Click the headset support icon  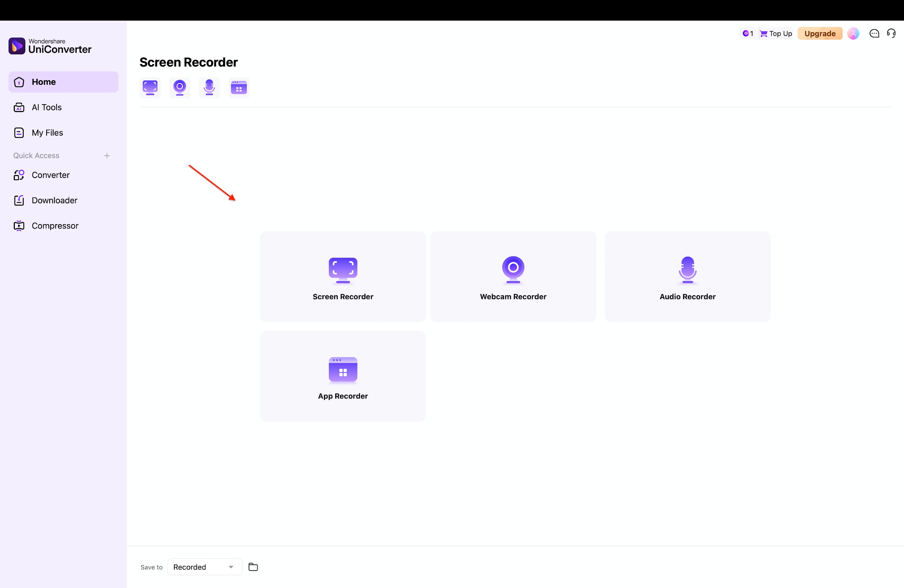(891, 33)
